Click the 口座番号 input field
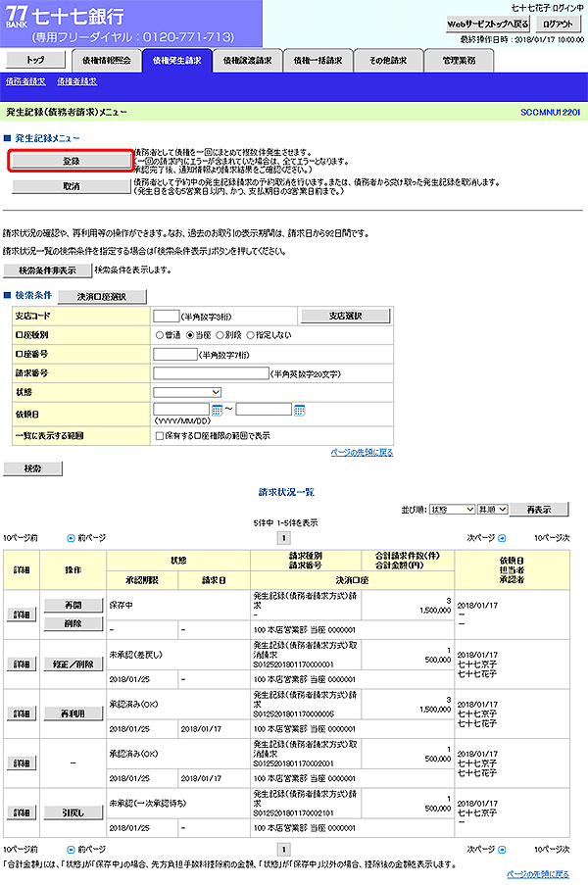 click(x=175, y=354)
